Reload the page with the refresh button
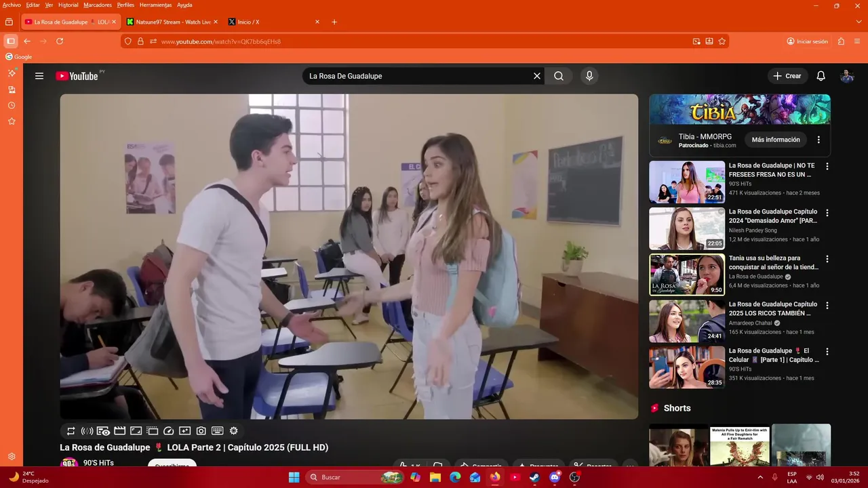The width and height of the screenshot is (868, 488). 60,41
